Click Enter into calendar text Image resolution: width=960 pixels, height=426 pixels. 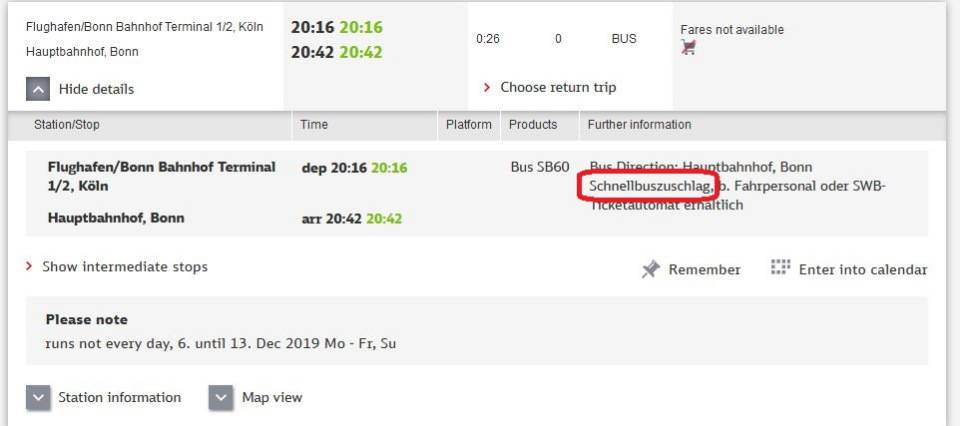click(x=862, y=269)
